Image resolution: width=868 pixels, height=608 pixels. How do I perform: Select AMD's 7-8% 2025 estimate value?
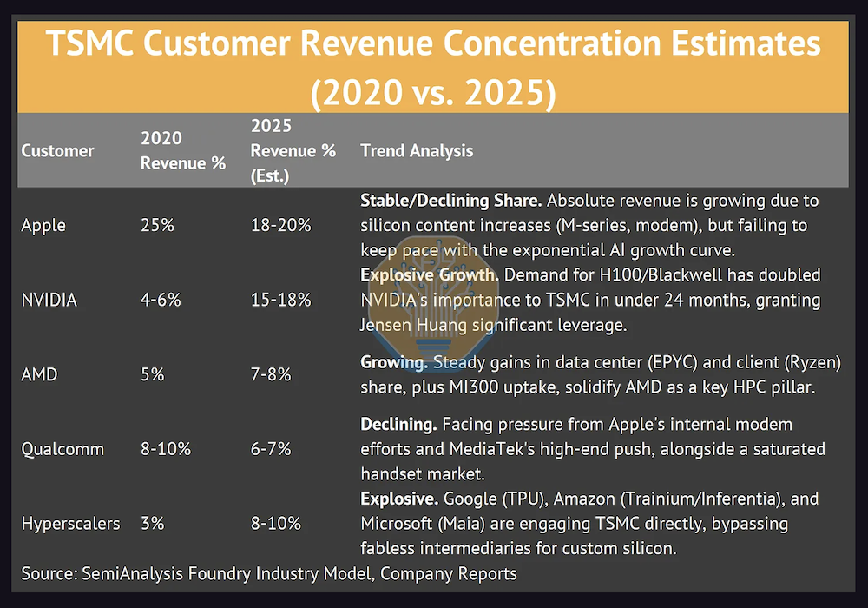[x=270, y=374]
